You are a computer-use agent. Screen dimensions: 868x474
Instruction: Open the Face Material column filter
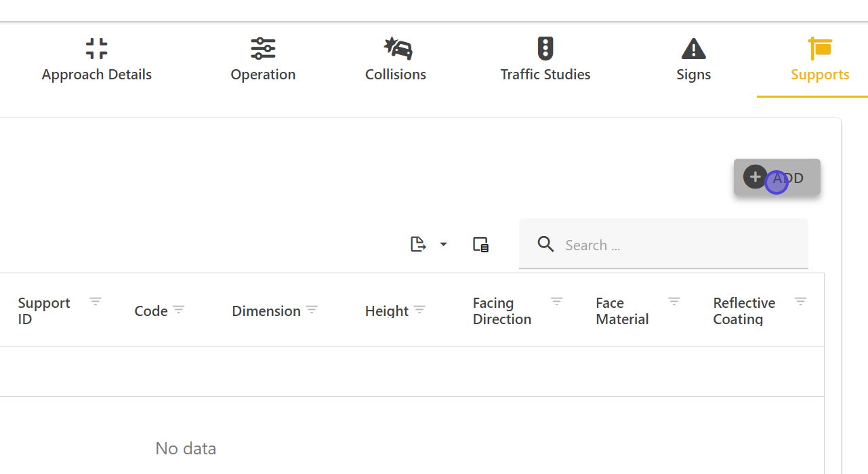click(x=674, y=301)
